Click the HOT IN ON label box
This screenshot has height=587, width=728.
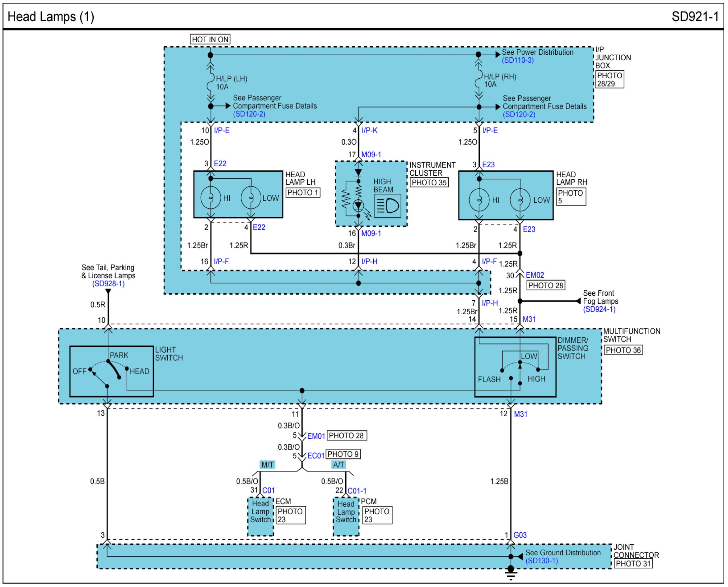coord(210,39)
